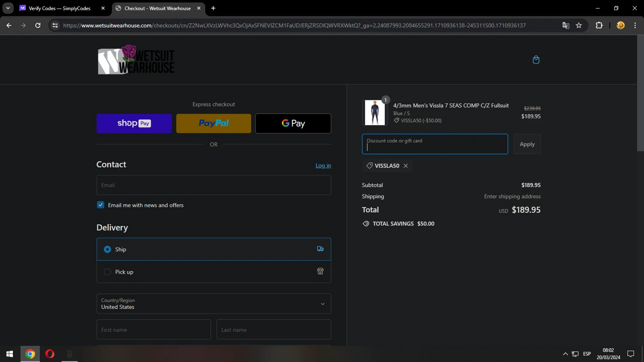The height and width of the screenshot is (362, 644).
Task: Pay with PayPal express checkout
Action: click(213, 124)
